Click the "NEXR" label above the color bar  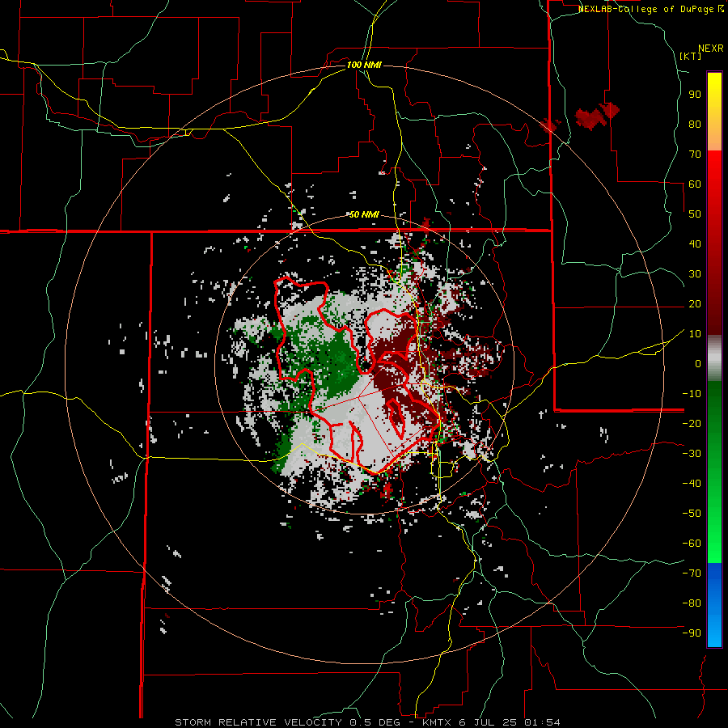(x=711, y=49)
